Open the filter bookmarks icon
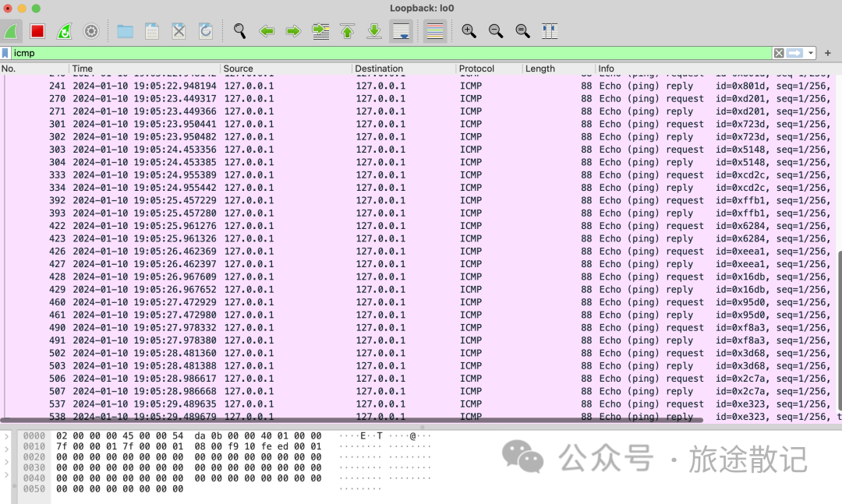Screen dimensions: 842x504 pyautogui.click(x=5, y=53)
